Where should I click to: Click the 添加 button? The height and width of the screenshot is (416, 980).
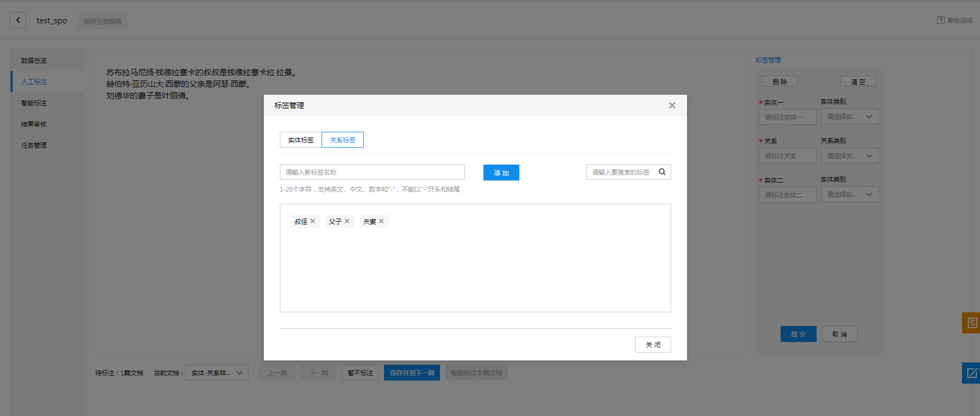tap(501, 173)
